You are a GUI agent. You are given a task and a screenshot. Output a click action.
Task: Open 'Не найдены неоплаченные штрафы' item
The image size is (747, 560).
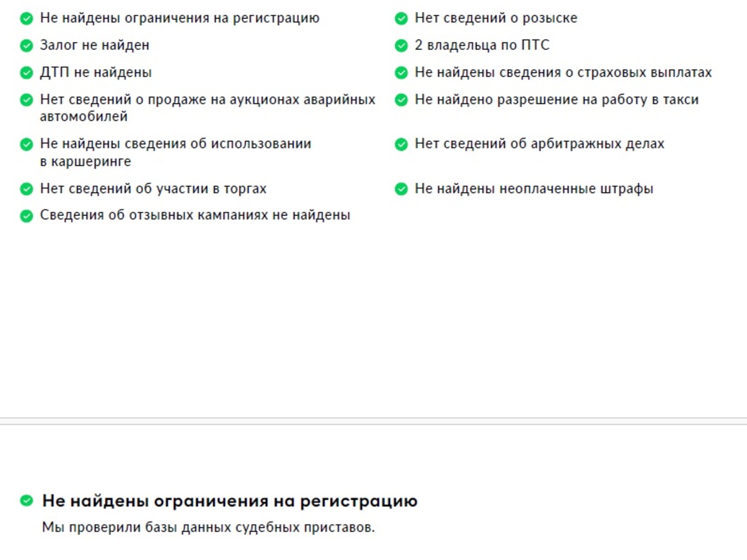(534, 189)
